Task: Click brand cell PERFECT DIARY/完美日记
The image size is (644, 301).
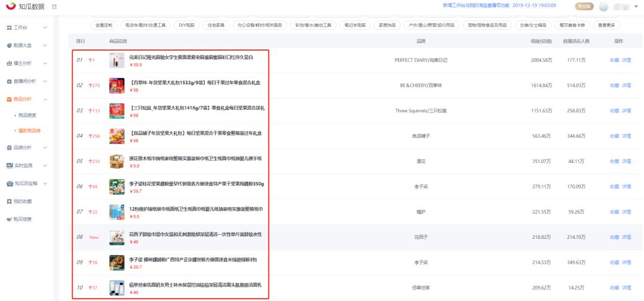Action: coord(420,60)
